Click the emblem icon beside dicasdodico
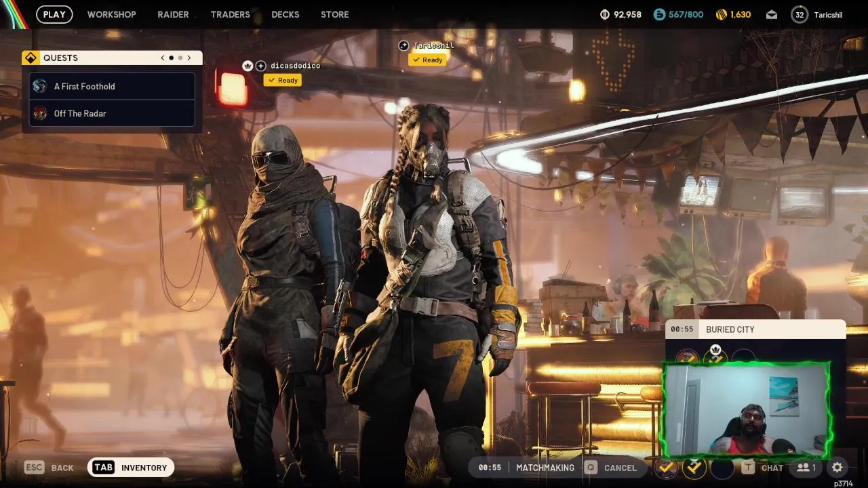The height and width of the screenshot is (488, 868). coord(260,66)
